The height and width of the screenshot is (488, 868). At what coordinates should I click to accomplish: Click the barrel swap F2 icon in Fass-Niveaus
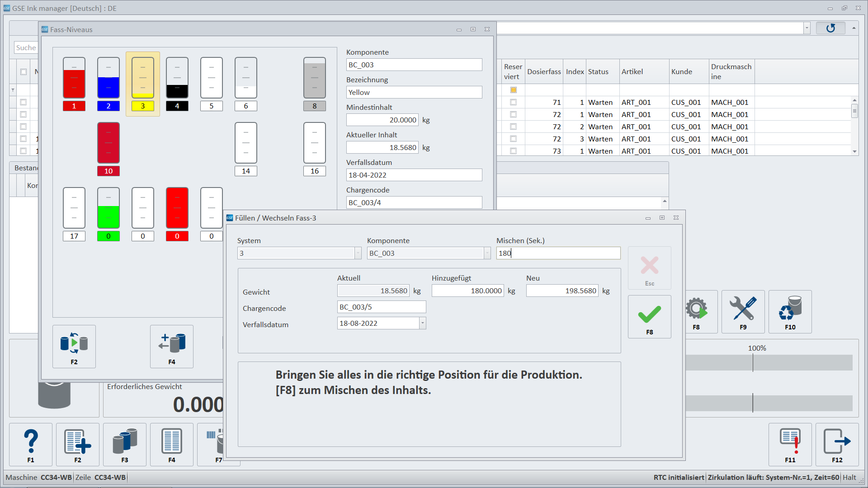tap(74, 346)
